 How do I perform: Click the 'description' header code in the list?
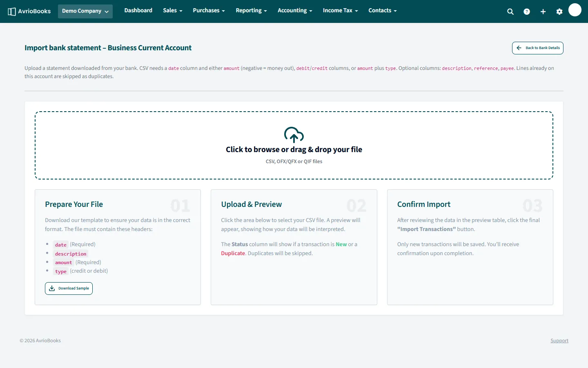pyautogui.click(x=71, y=254)
